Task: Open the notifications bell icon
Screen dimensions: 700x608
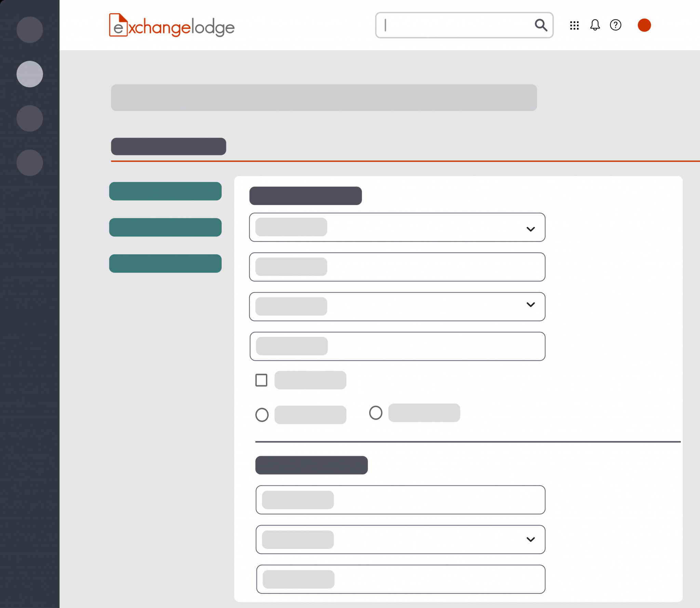Action: pos(595,25)
